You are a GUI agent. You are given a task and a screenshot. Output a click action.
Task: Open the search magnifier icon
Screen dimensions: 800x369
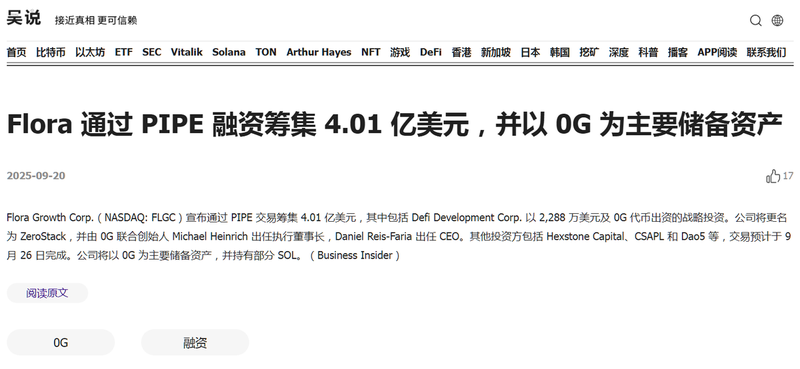pyautogui.click(x=756, y=20)
